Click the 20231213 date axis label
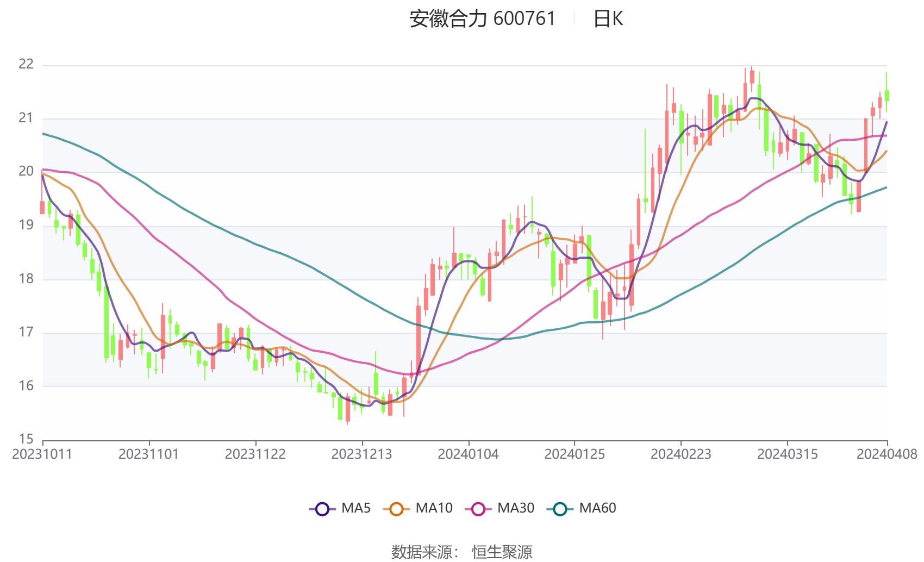The image size is (924, 562). pos(362,454)
